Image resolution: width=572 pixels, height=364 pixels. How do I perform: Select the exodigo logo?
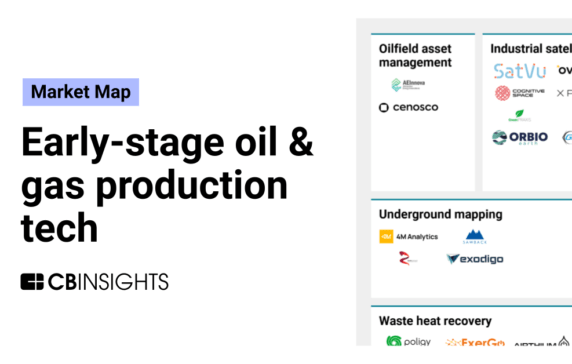pos(475,259)
